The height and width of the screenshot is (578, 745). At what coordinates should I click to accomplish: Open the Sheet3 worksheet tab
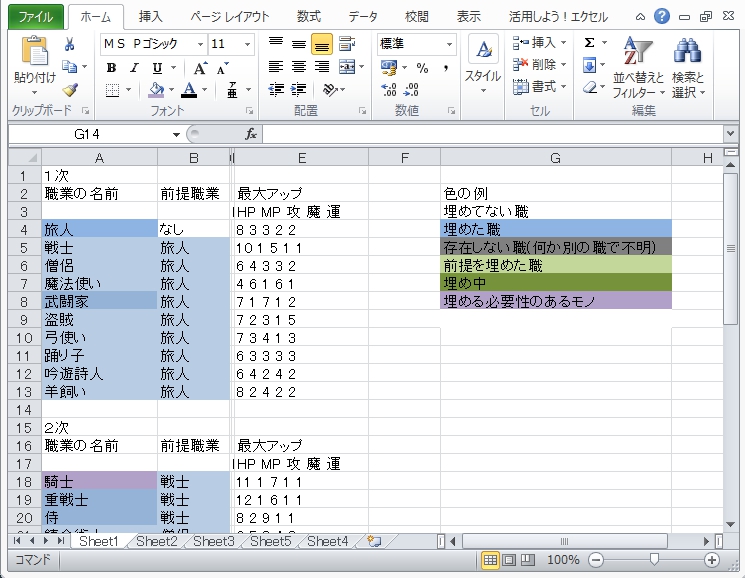coord(213,541)
